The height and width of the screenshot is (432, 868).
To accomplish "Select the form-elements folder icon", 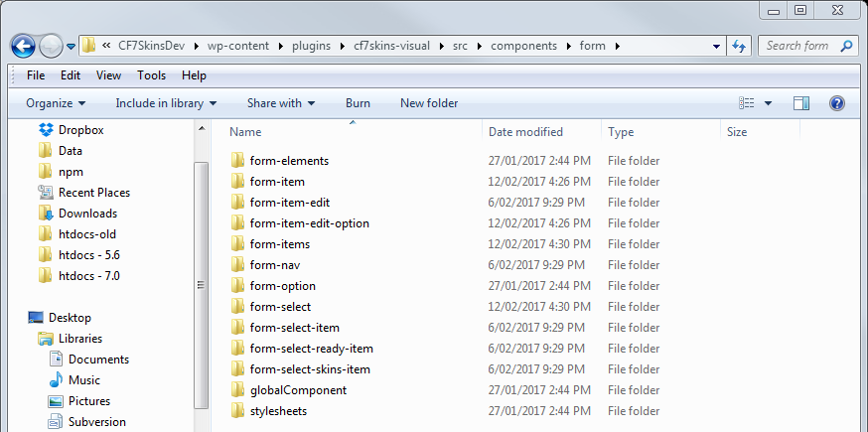I will point(237,161).
